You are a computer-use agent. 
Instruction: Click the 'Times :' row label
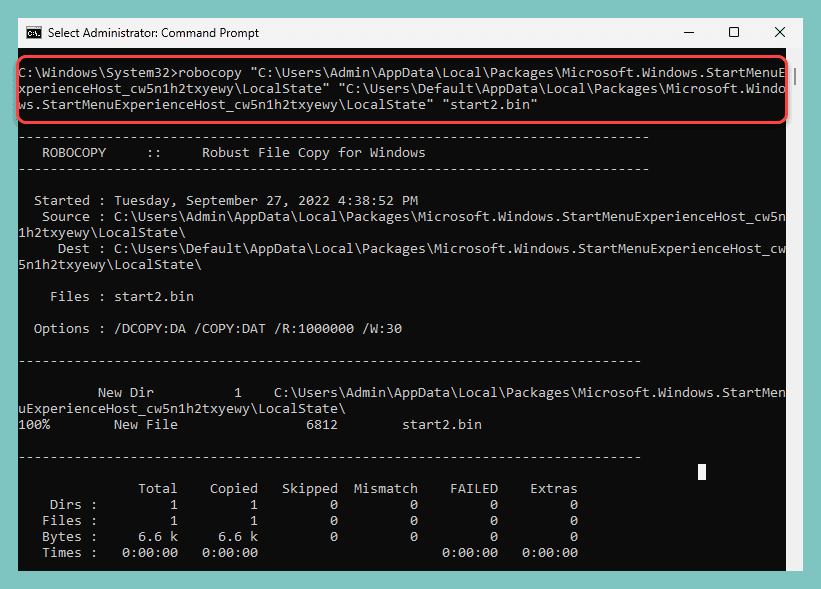[70, 553]
